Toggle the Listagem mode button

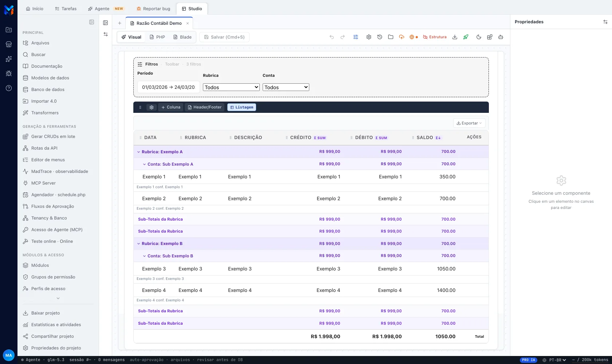tap(242, 107)
